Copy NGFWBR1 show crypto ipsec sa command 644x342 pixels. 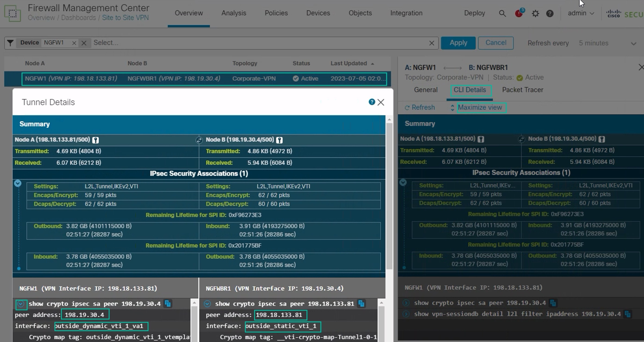(x=361, y=304)
